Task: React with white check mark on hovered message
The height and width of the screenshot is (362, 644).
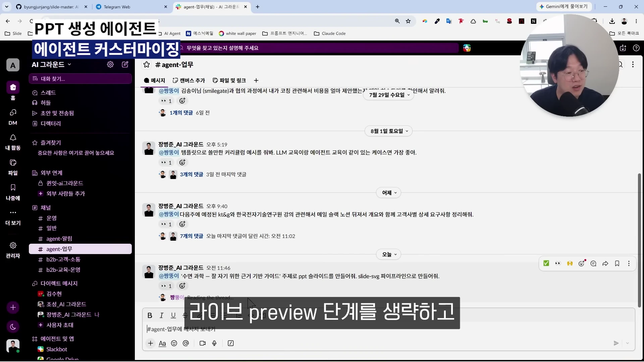Action: 546,263
